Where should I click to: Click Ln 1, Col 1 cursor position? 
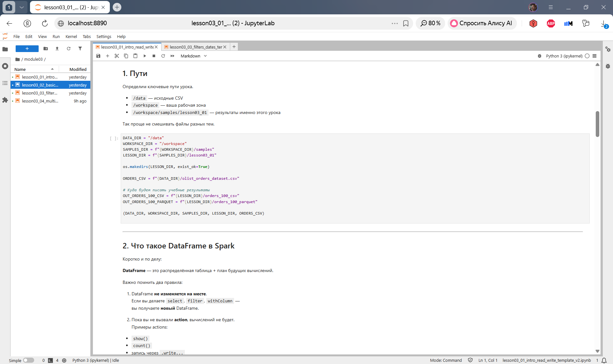point(488,360)
